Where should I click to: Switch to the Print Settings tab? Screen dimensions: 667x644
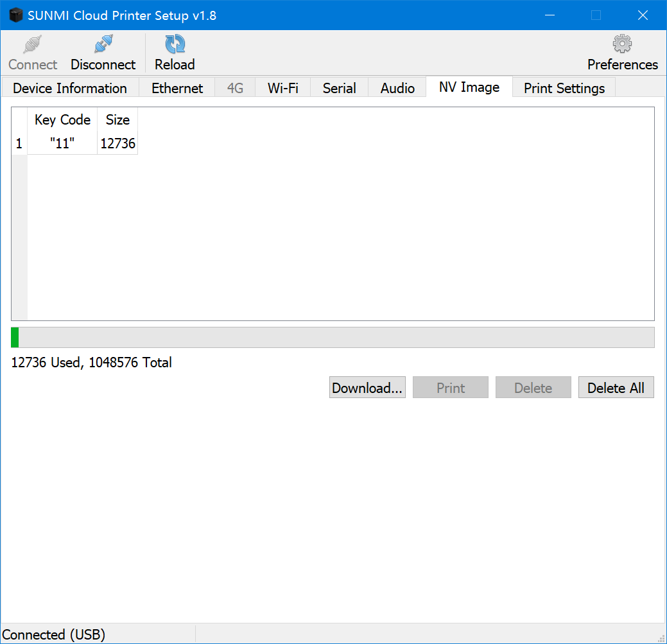pyautogui.click(x=564, y=88)
